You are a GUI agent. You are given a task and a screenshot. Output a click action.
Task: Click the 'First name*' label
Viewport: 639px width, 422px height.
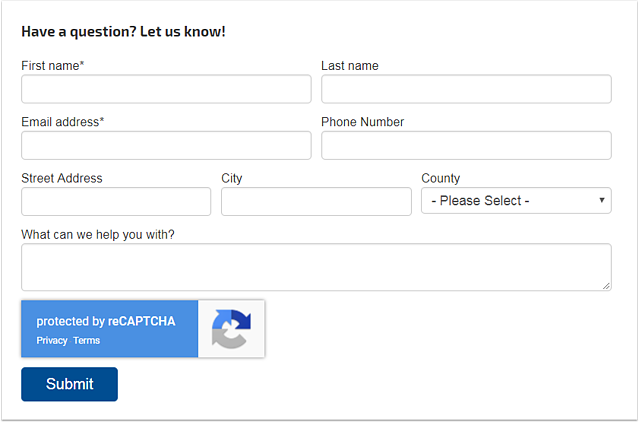tap(53, 66)
